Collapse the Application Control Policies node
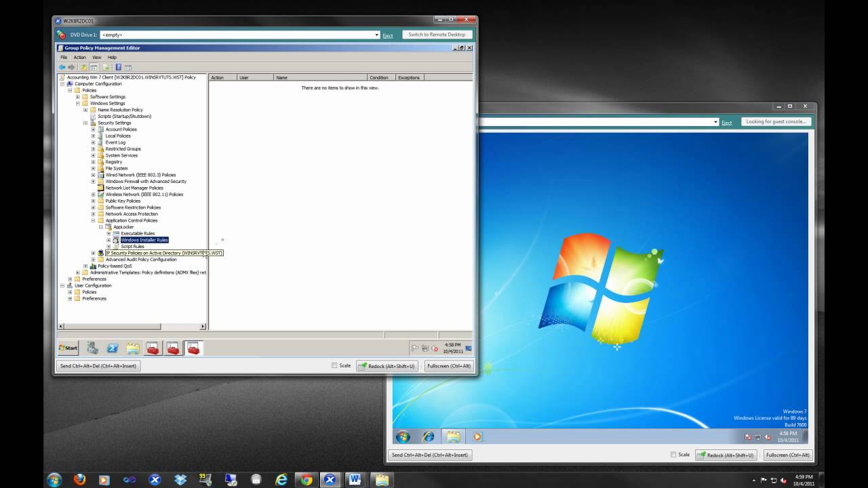Image resolution: width=868 pixels, height=488 pixels. coord(93,220)
